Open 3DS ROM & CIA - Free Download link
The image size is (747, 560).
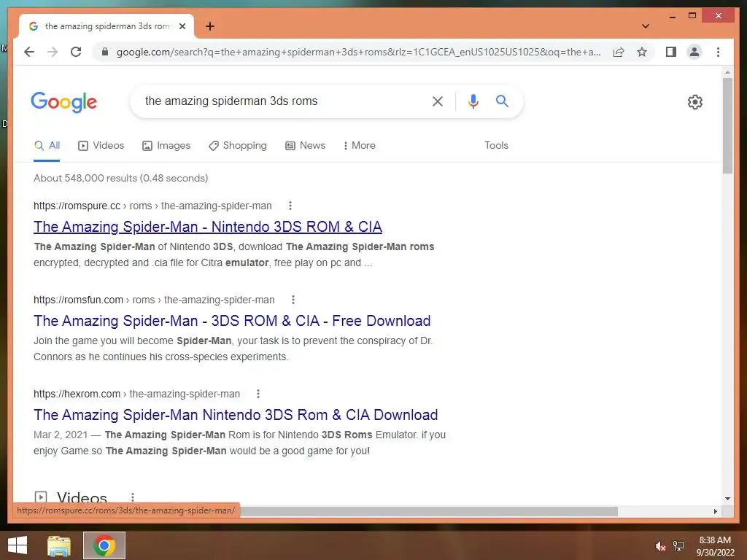coord(232,321)
